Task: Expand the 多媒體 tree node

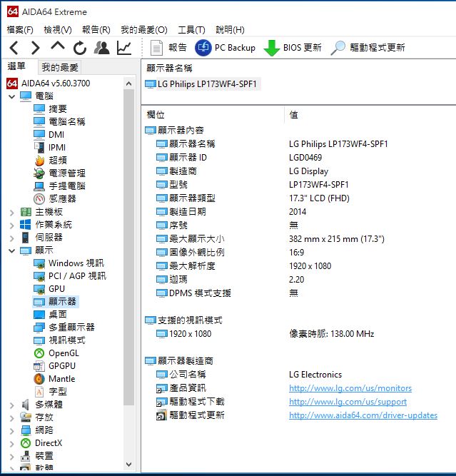Action: coord(12,405)
